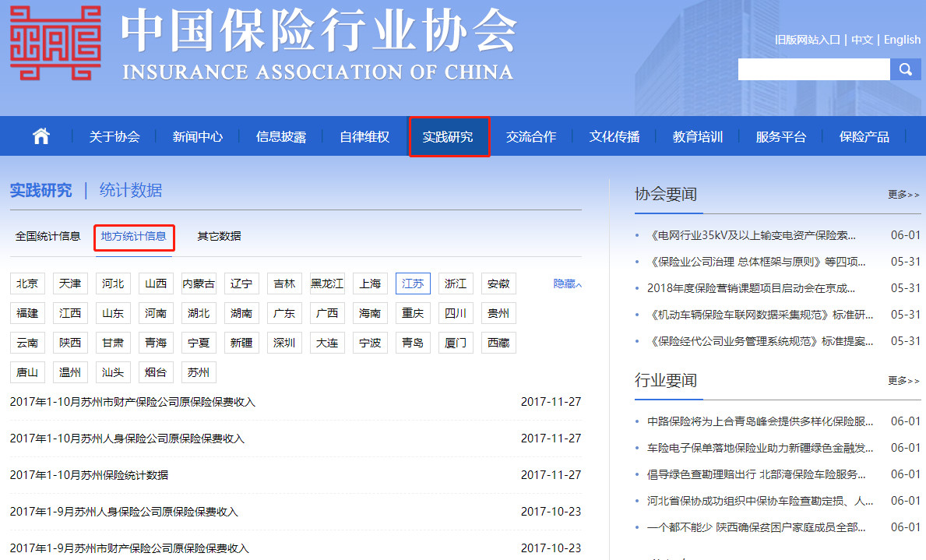Switch to 全国统计信息 tab
This screenshot has height=560, width=926.
[48, 236]
